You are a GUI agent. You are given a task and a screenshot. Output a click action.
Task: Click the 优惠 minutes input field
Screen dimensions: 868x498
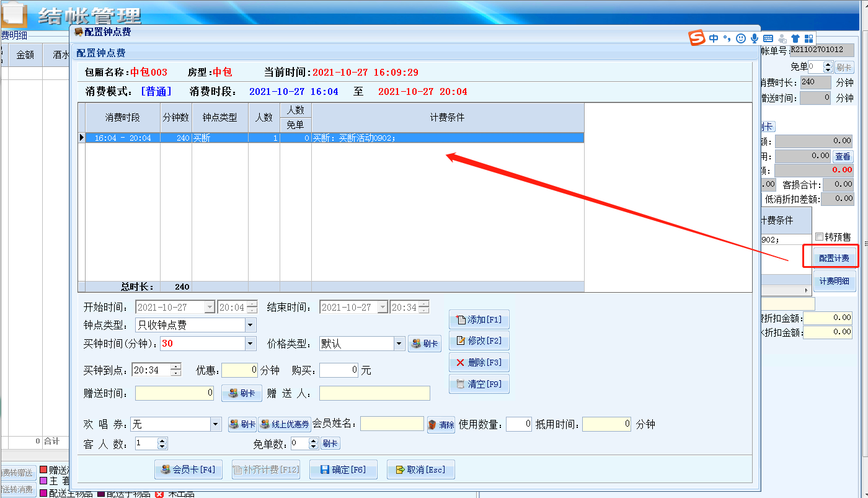[x=240, y=370]
